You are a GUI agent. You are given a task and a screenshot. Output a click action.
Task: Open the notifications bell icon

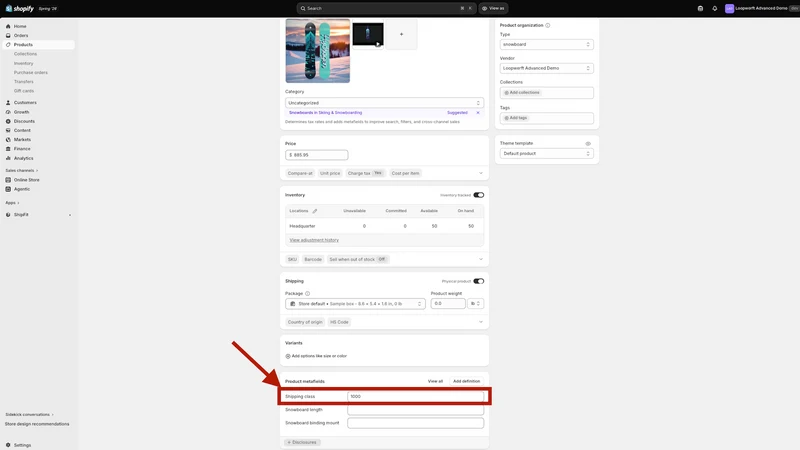point(714,8)
